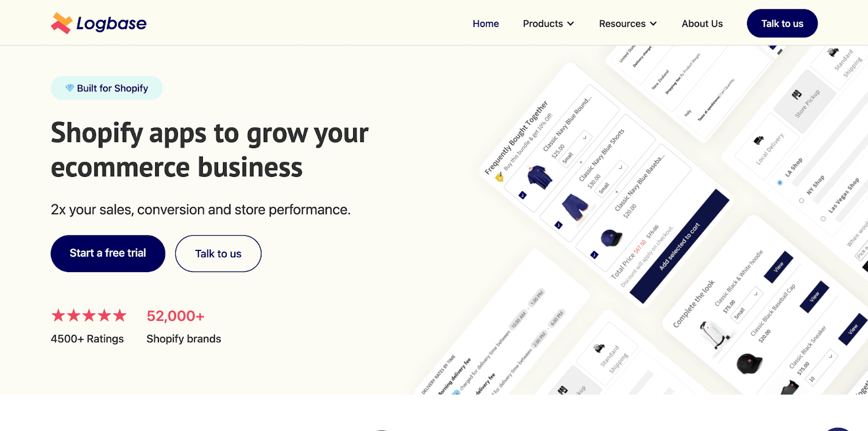
Task: Click the Logbase logo
Action: pos(99,23)
